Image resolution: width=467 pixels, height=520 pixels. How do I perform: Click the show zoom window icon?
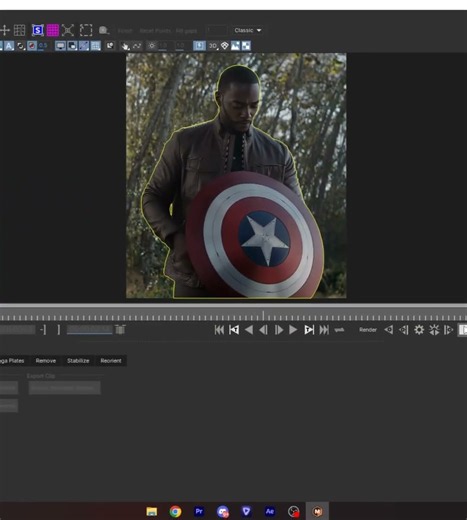[110, 46]
